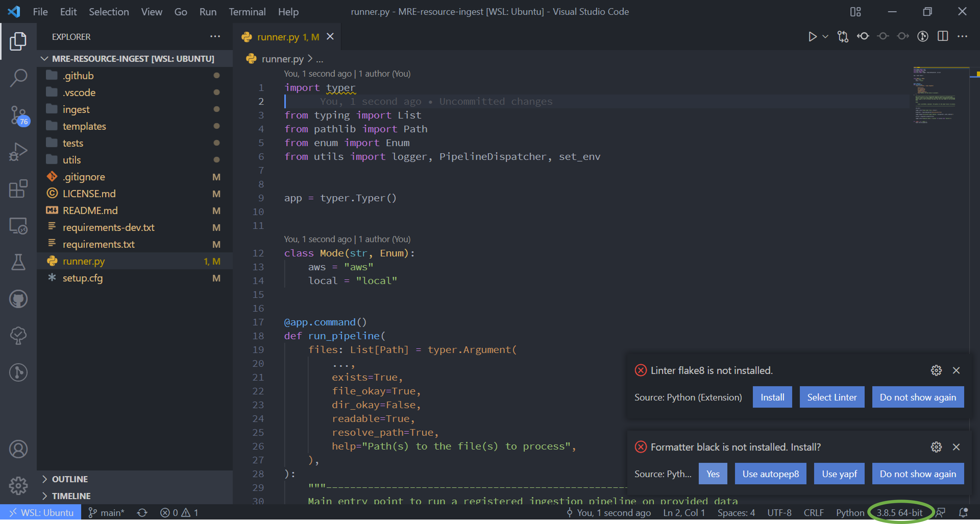Click Synchronize Changes icon in status bar
This screenshot has height=524, width=980.
tap(142, 513)
